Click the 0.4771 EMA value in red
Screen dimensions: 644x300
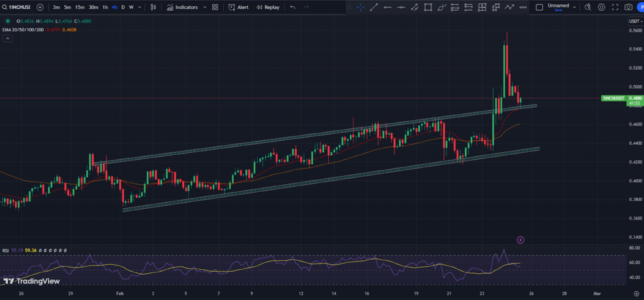53,30
